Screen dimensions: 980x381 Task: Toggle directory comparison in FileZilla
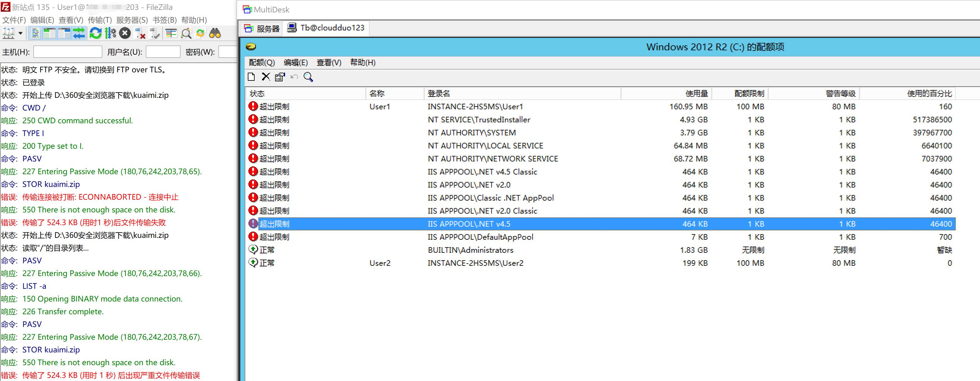coord(186,34)
